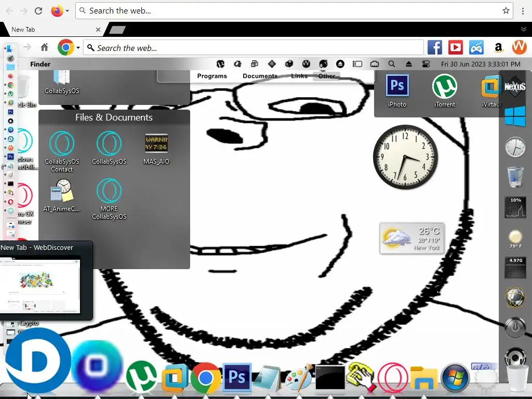Open a new tab with the gray button

pos(118,30)
